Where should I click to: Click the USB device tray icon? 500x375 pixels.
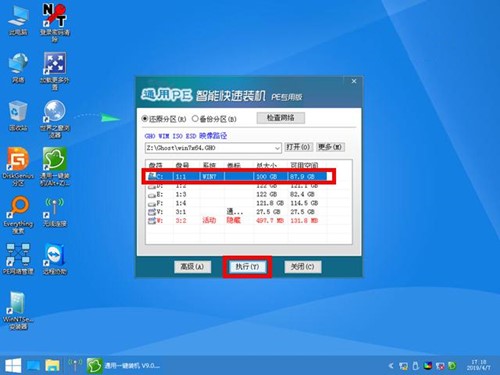click(x=415, y=366)
